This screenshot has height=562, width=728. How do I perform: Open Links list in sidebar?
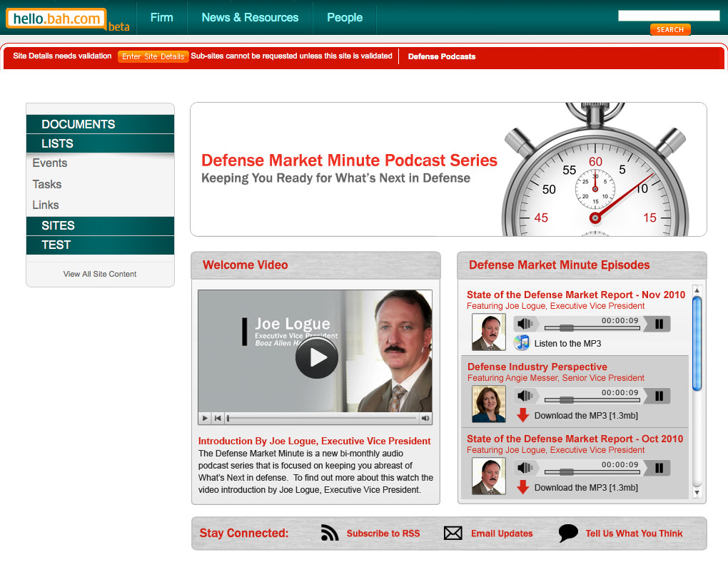[x=46, y=205]
